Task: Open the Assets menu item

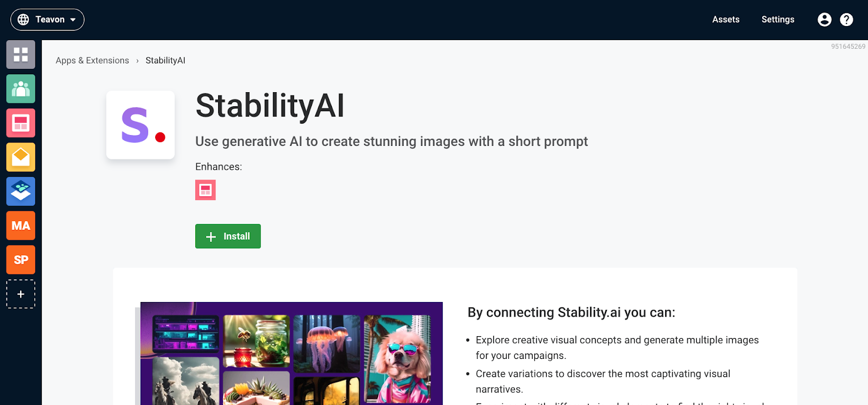Action: (726, 20)
